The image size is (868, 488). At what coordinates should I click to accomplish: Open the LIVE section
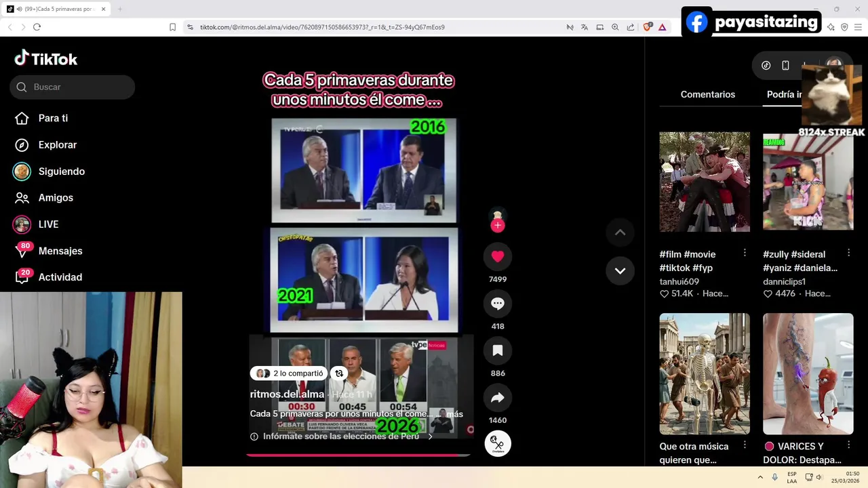tap(48, 224)
